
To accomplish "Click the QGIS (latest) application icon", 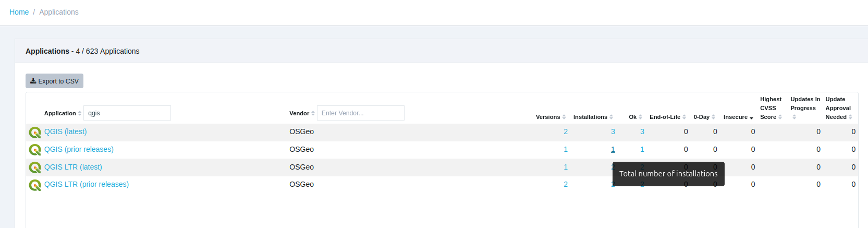I will coord(35,132).
